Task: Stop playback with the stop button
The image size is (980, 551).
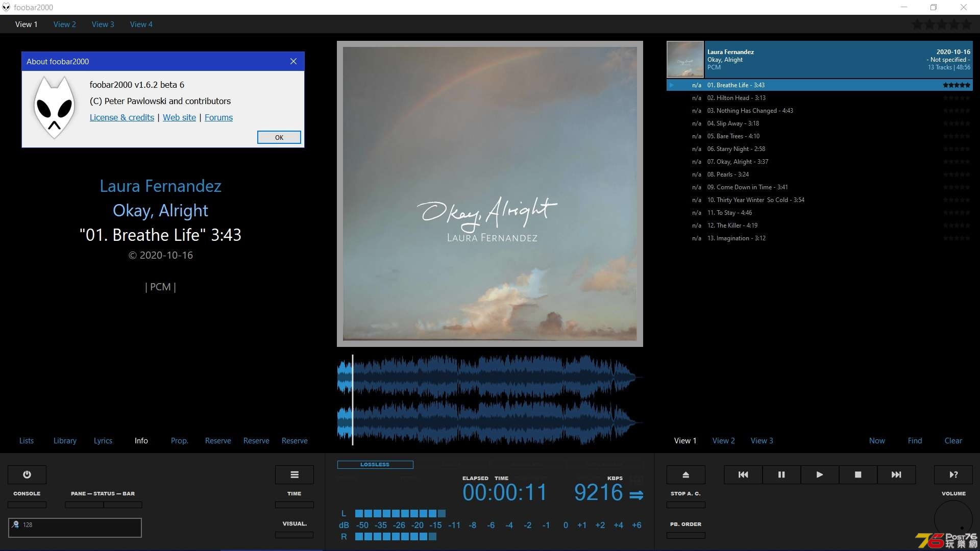Action: coord(858,474)
